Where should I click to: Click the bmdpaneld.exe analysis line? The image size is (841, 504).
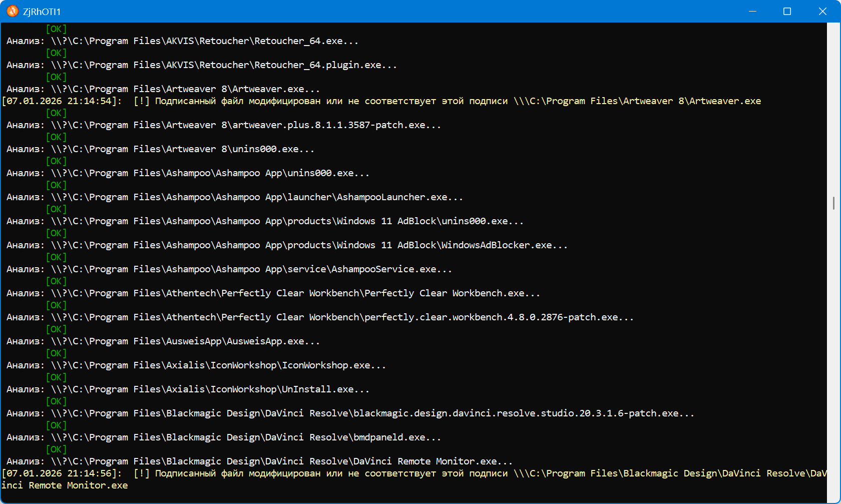click(223, 437)
